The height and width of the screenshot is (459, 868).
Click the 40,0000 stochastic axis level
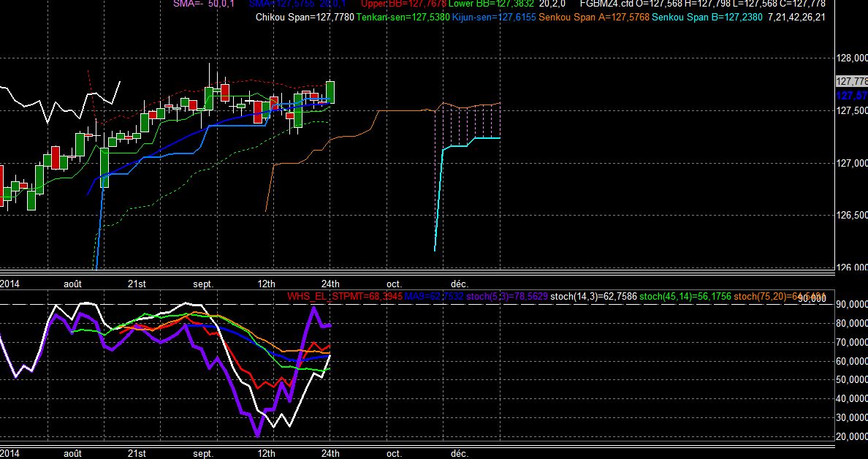851,398
